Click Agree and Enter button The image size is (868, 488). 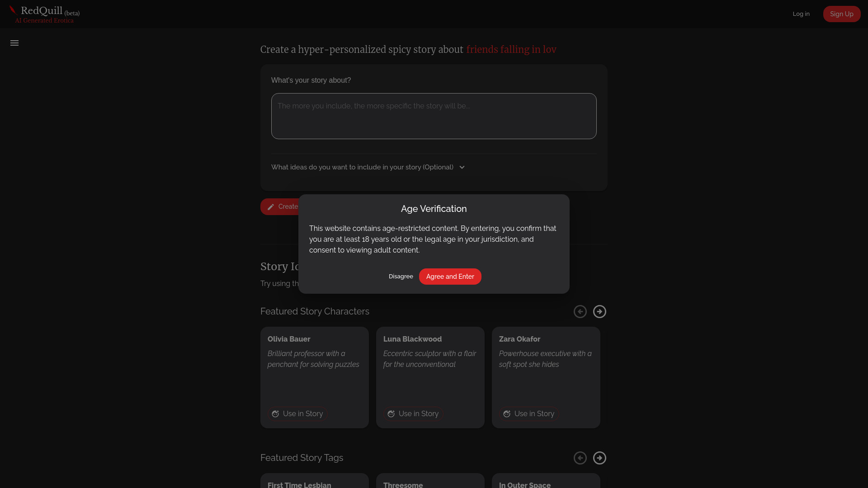pyautogui.click(x=449, y=277)
